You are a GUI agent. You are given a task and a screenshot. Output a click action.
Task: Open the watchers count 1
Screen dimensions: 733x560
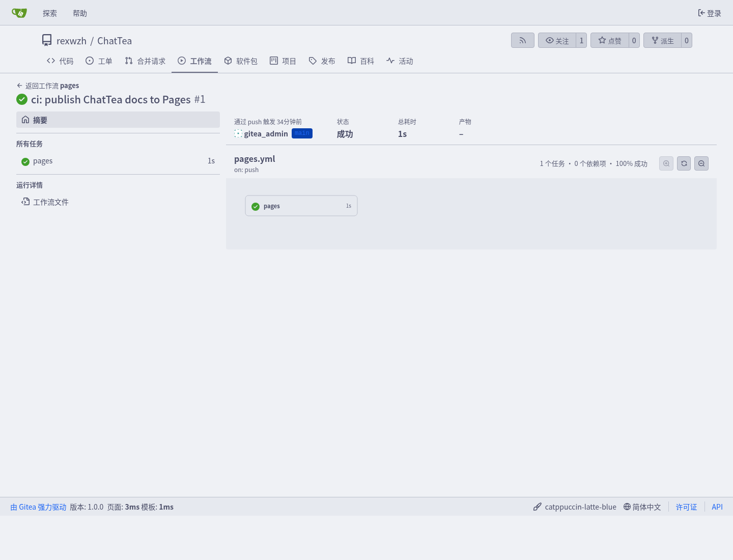click(581, 40)
